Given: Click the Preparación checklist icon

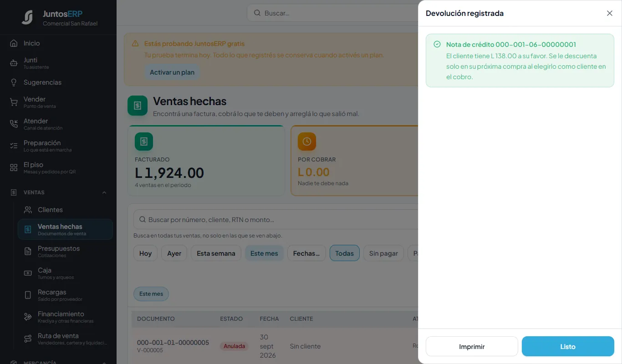Looking at the screenshot, I should tap(14, 146).
